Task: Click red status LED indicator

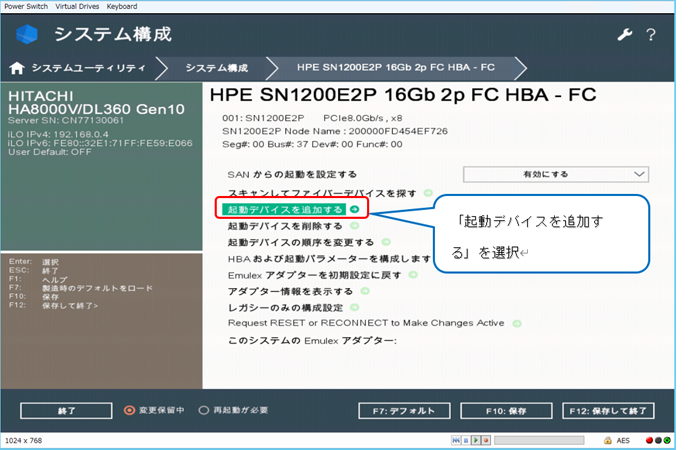Action: (x=649, y=441)
